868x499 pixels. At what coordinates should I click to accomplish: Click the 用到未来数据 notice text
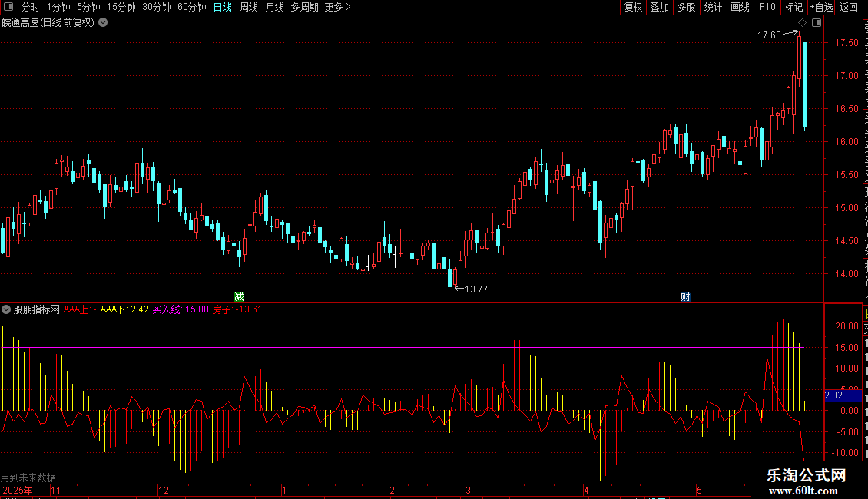click(x=28, y=478)
